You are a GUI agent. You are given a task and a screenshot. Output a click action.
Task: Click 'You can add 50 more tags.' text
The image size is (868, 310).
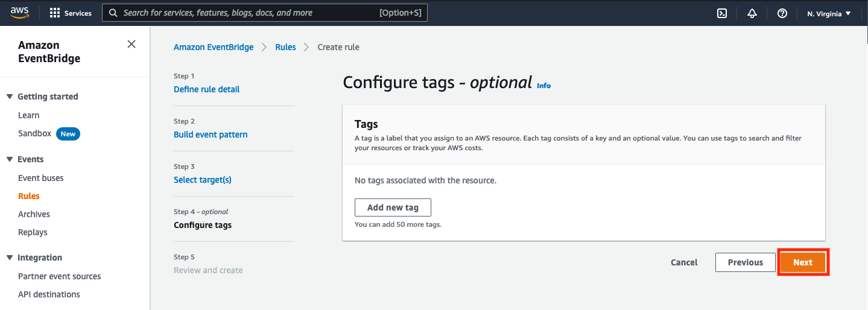coord(398,224)
